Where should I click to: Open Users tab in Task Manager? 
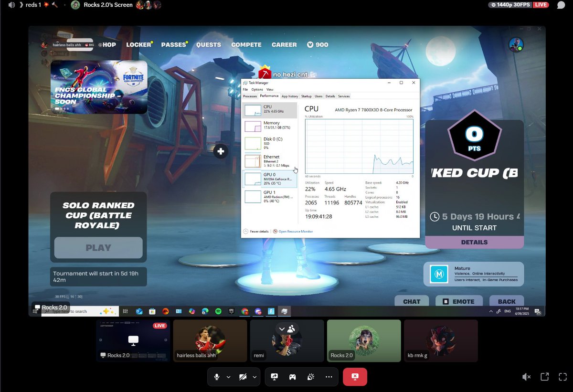coord(318,96)
